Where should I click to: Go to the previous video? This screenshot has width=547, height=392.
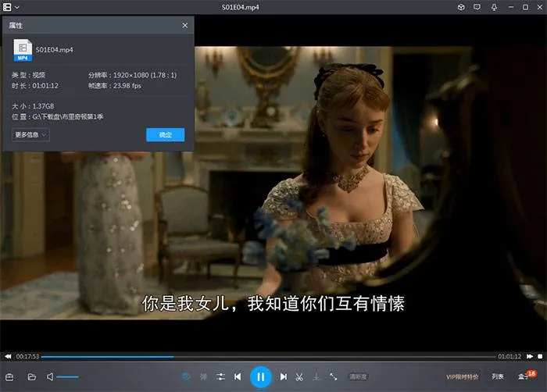point(238,376)
